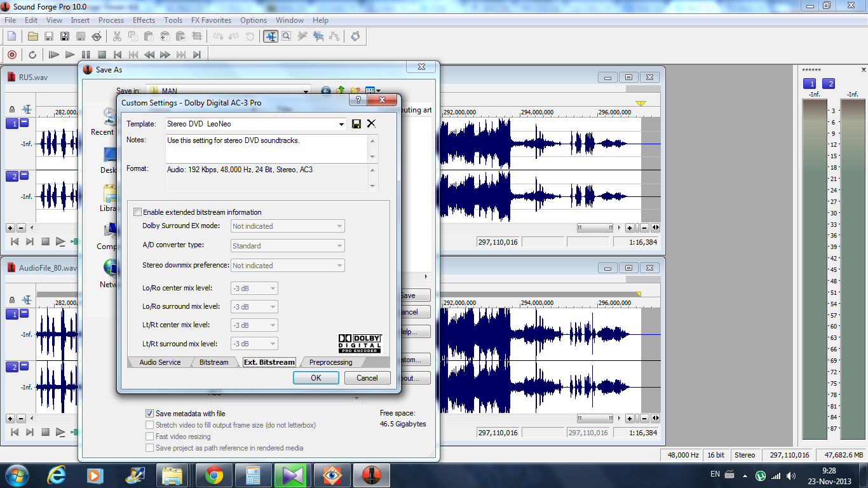Click Pause in main transport bar
Screen dimensions: 868x488
click(86, 55)
